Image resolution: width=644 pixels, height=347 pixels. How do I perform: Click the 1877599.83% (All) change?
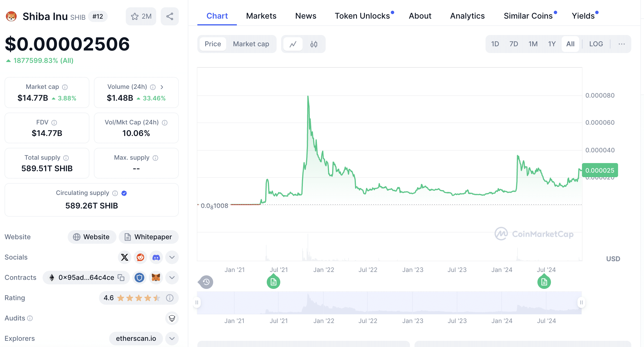(40, 61)
